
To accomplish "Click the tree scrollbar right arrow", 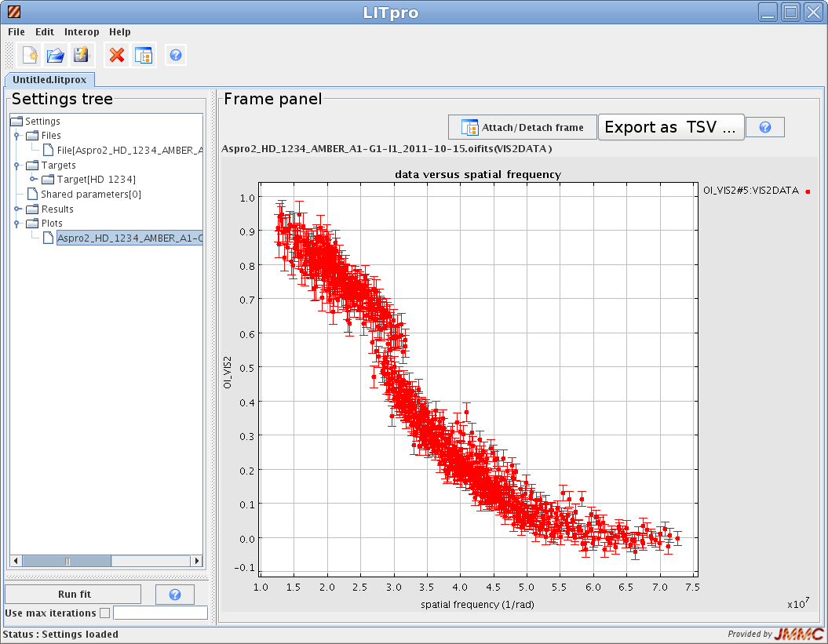I will coord(197,561).
